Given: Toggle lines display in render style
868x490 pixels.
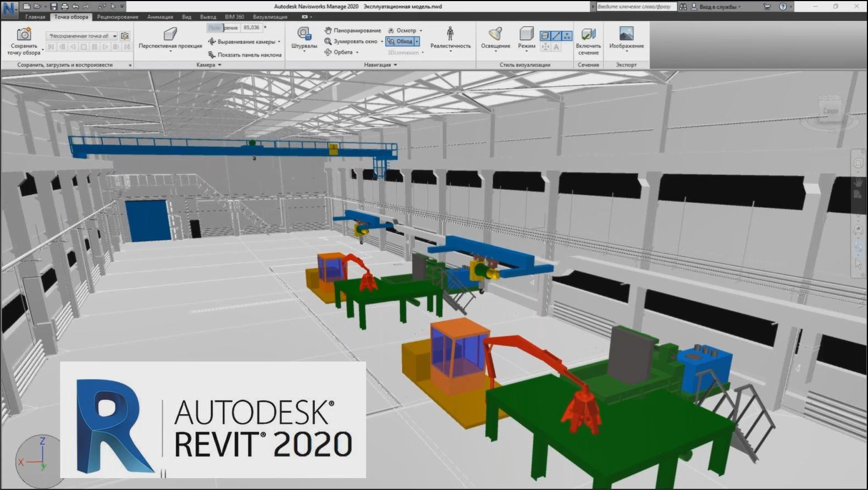Looking at the screenshot, I should (556, 36).
